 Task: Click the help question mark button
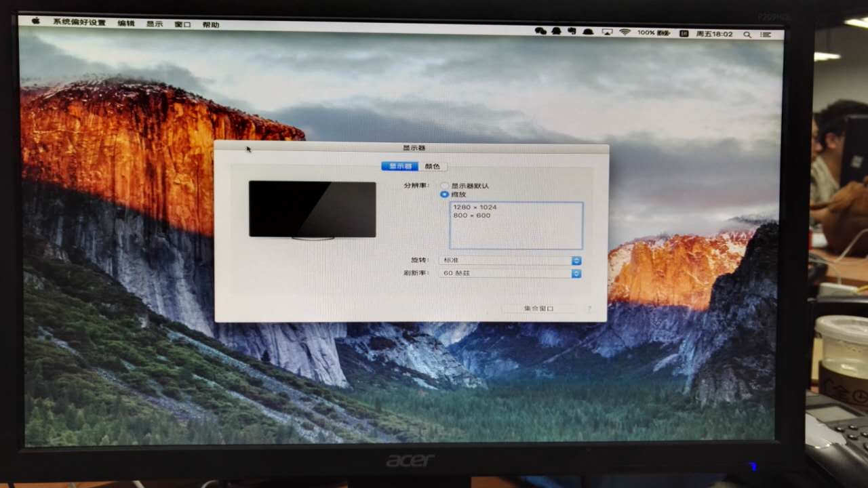[589, 308]
